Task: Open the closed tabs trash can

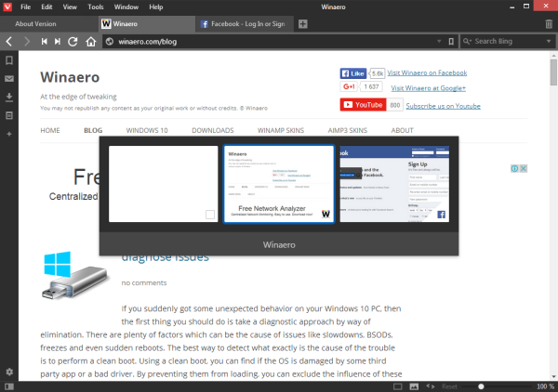Action: tap(549, 24)
